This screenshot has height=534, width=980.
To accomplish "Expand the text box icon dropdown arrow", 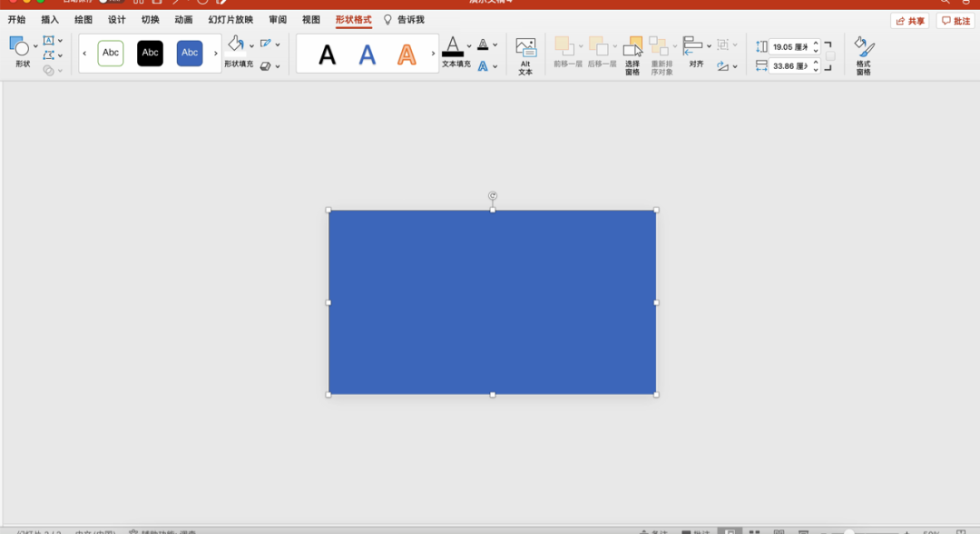I will click(60, 41).
